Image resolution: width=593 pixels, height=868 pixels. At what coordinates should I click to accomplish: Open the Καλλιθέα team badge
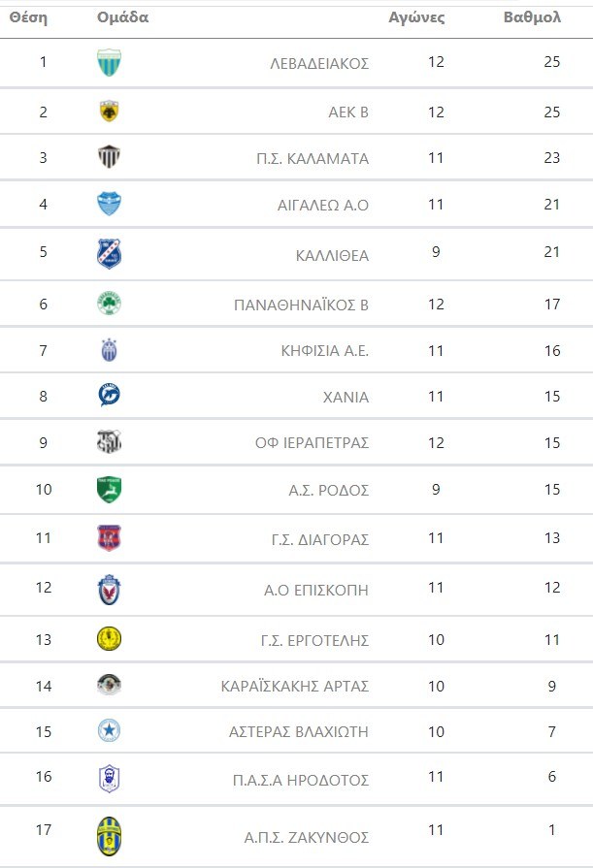coord(110,253)
